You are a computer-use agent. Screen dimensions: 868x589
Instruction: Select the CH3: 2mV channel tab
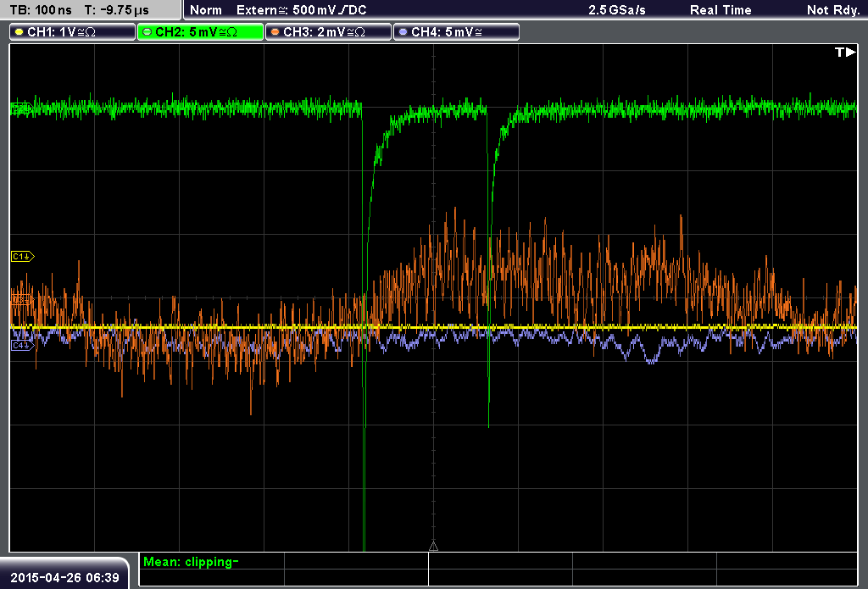point(328,32)
